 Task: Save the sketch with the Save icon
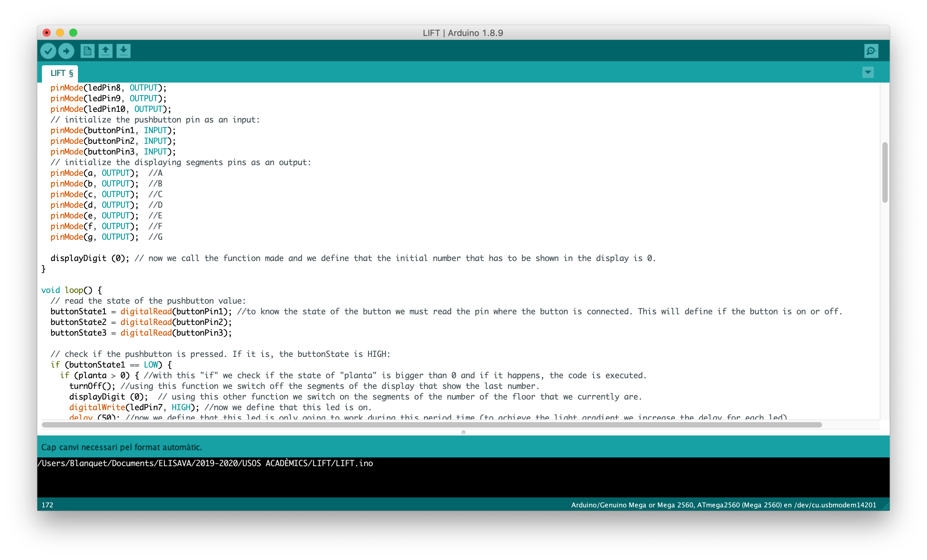point(124,51)
